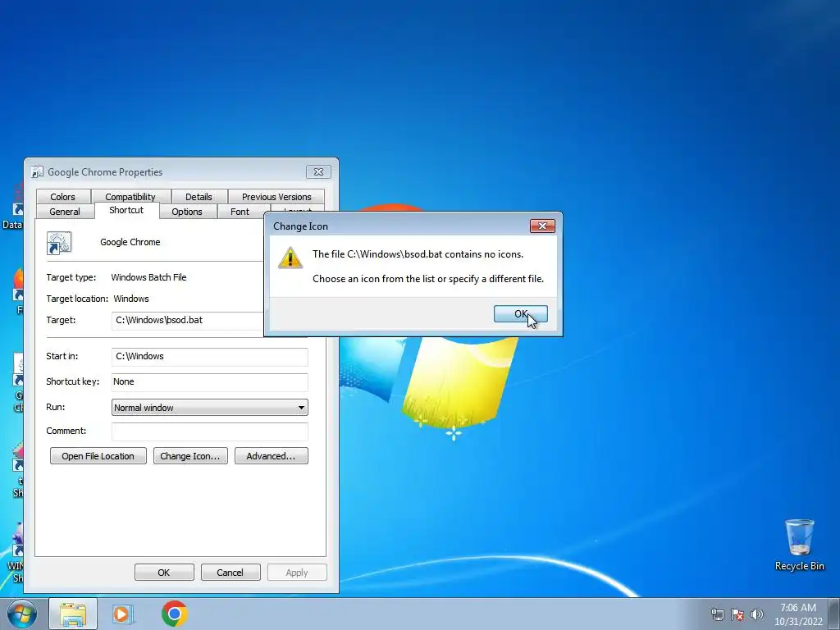Confirm the Change Icon warning with OK
The width and height of the screenshot is (840, 630).
click(x=520, y=314)
